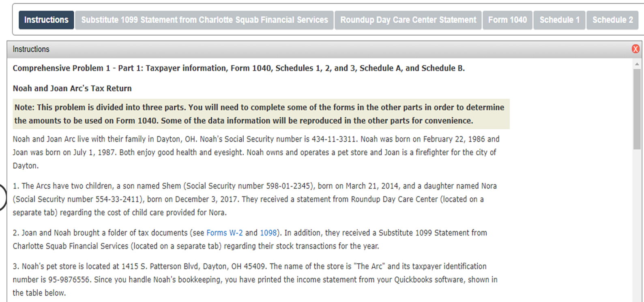Select the Charlotte Squab Financial Services tab
This screenshot has width=644, height=302.
click(204, 19)
